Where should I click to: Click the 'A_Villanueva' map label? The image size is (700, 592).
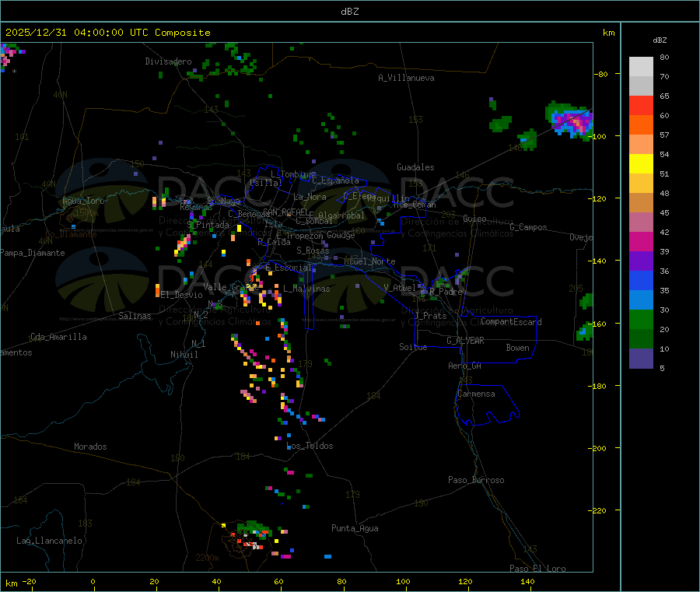[x=406, y=78]
